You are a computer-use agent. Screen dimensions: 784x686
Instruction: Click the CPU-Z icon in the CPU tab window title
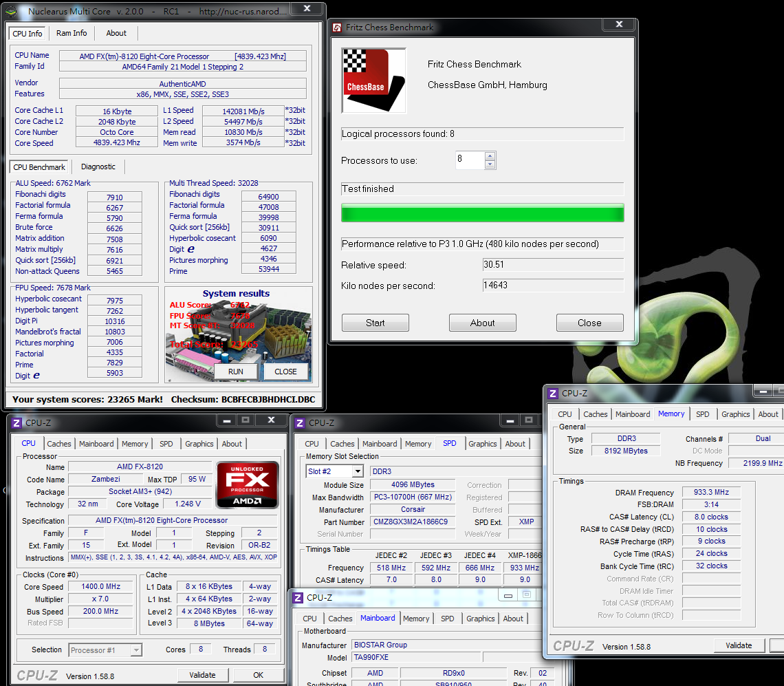point(17,422)
